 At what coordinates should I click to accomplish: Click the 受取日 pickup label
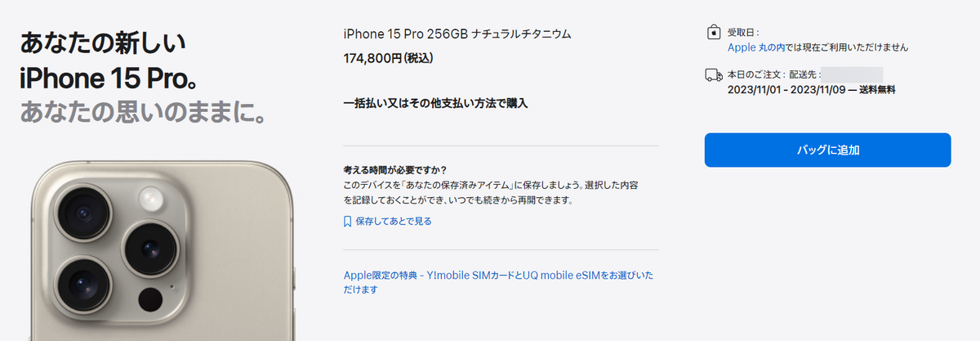743,34
